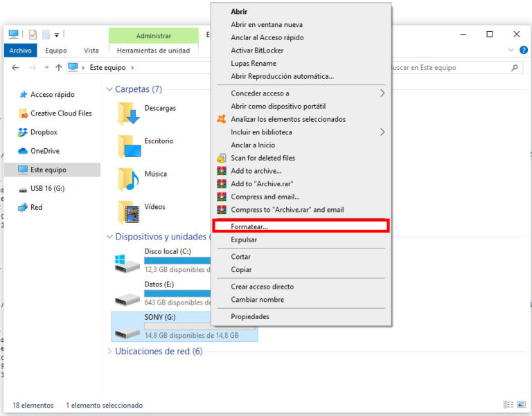
Task: Collapse the Carpetas (7) section
Action: pos(109,89)
